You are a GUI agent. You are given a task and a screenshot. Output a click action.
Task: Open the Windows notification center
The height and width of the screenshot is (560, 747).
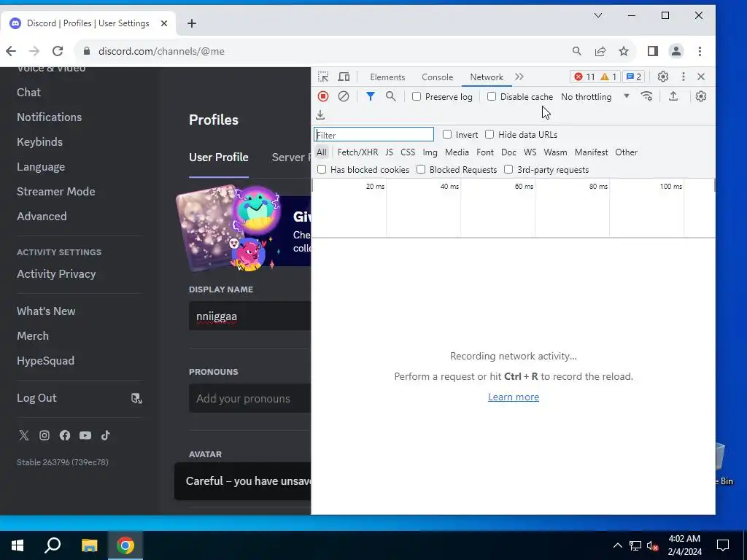click(723, 545)
